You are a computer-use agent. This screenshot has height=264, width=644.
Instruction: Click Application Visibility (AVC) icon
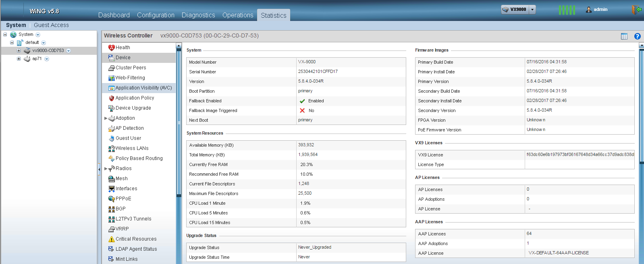[x=112, y=88]
